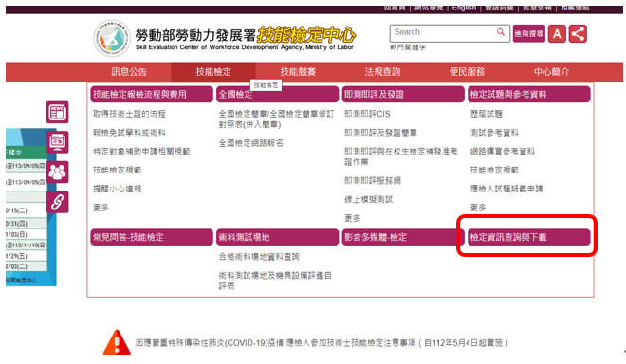The height and width of the screenshot is (364, 626).
Task: Open 技能檢定規範 under 報檢流程與費用
Action: point(117,170)
